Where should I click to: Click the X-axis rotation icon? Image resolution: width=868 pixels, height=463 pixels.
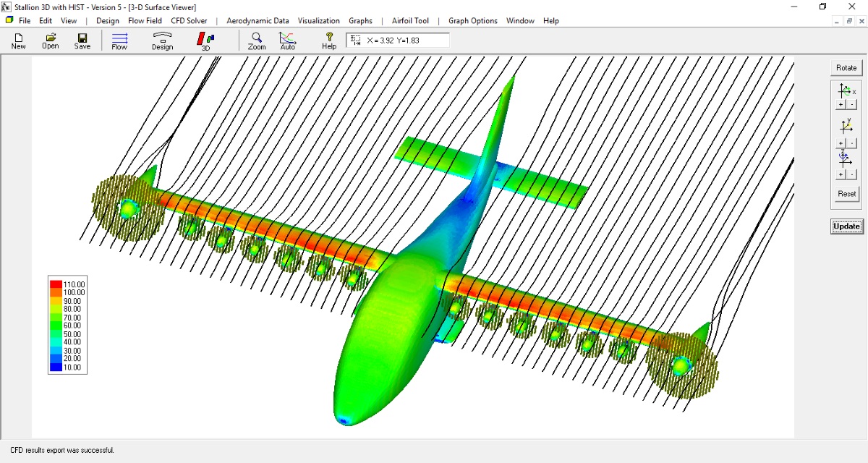pyautogui.click(x=846, y=91)
